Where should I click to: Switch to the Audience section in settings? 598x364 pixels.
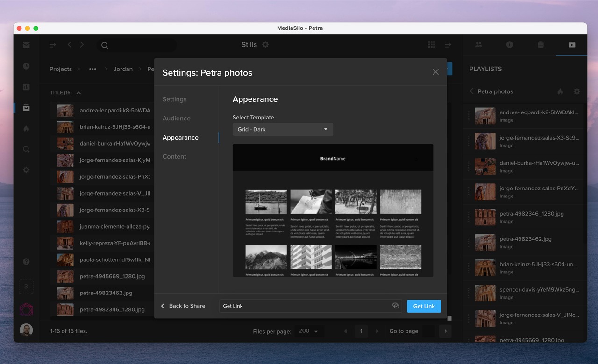(176, 118)
